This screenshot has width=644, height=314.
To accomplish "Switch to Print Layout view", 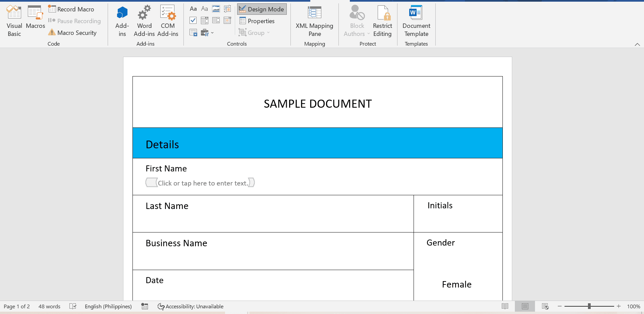I will pyautogui.click(x=525, y=306).
